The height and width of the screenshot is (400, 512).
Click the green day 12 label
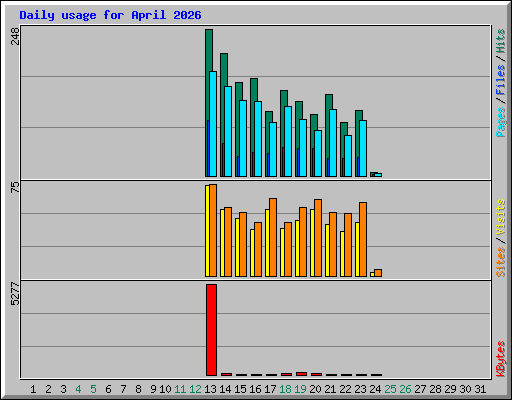[x=195, y=389]
